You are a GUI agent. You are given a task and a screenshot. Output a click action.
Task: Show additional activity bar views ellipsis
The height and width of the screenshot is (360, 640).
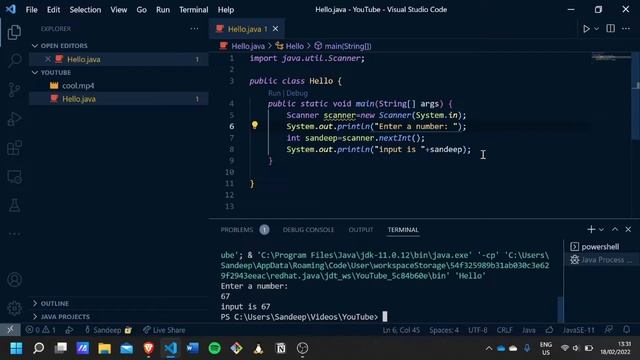click(x=14, y=234)
